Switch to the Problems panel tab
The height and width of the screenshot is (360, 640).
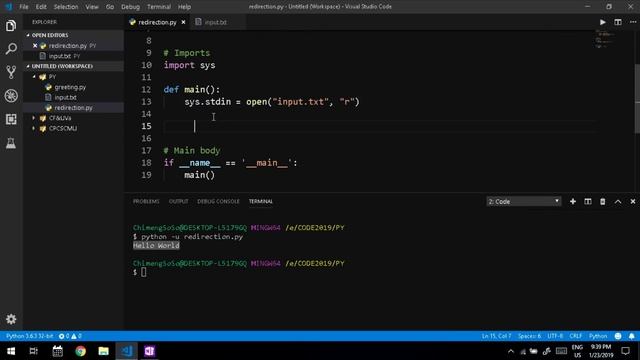coord(146,202)
